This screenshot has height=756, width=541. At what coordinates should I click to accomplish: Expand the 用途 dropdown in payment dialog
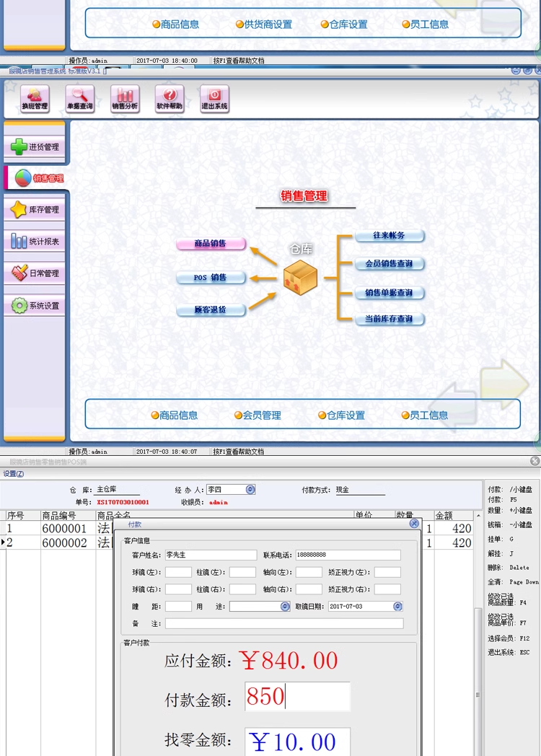point(285,607)
